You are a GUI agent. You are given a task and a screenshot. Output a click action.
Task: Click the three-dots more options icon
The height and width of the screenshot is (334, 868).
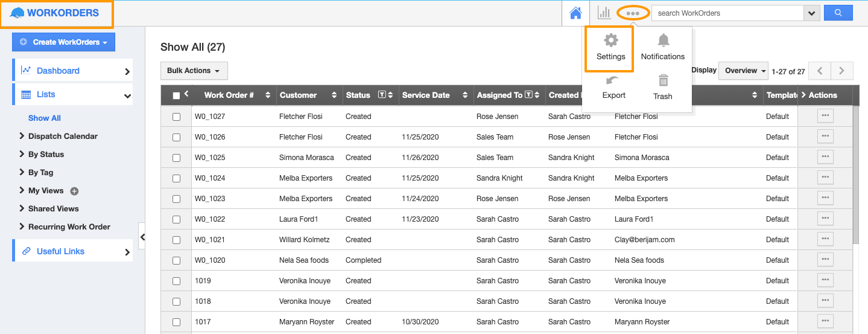tap(633, 13)
